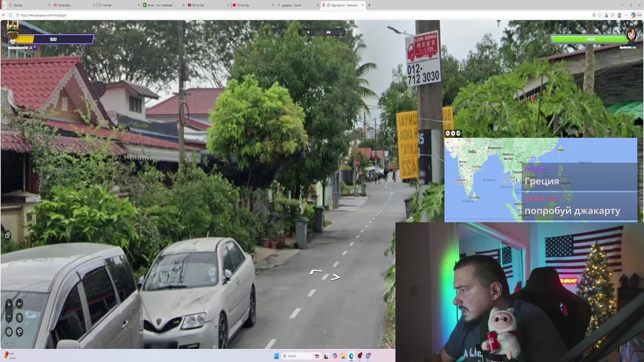Viewport: 644px width, 362px height.
Task: Reload the GeoGuessr page
Action: [x=11, y=15]
